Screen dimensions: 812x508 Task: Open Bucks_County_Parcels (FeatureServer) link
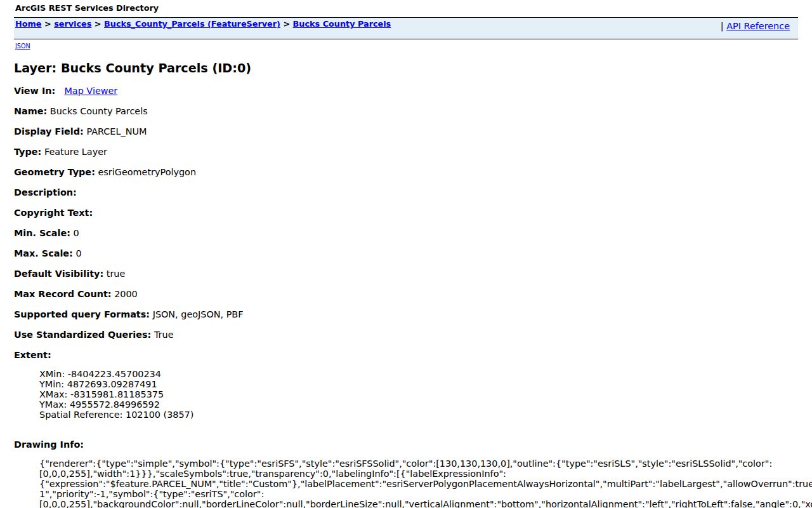point(192,24)
